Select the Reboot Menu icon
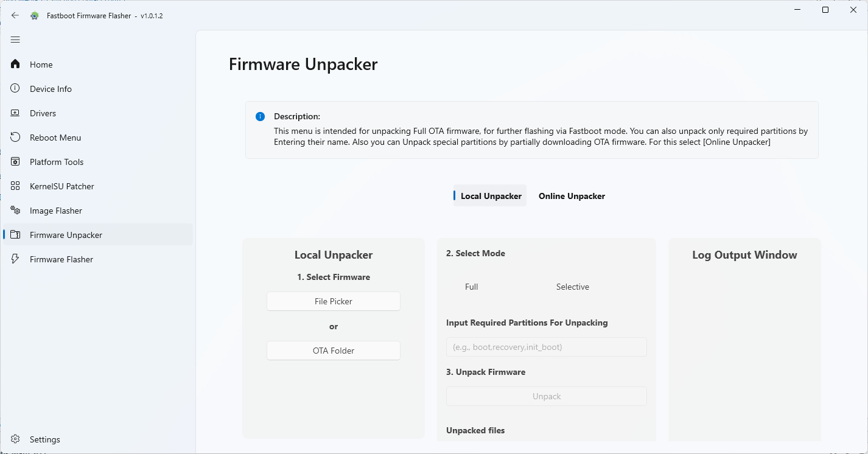Image resolution: width=868 pixels, height=454 pixels. (15, 137)
